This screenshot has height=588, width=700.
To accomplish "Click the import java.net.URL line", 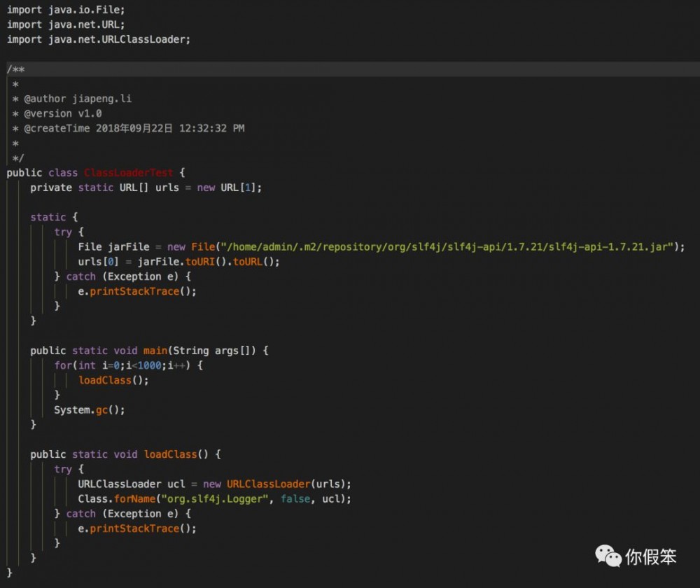I will tap(66, 24).
